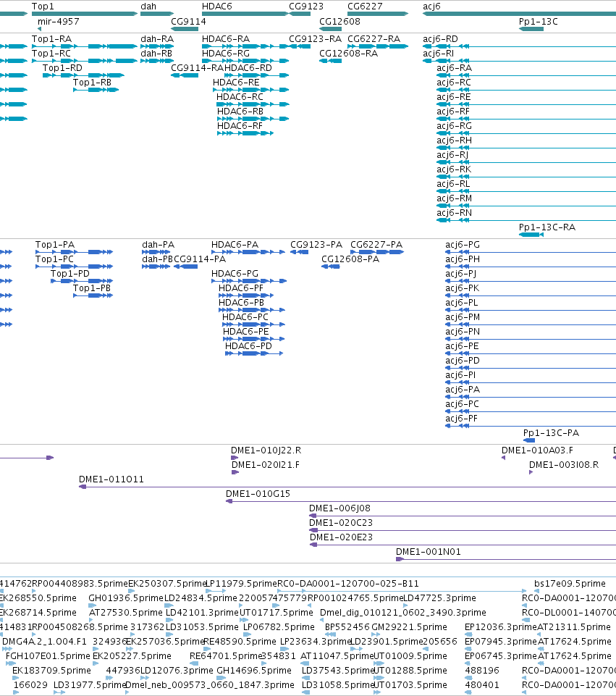Click the Pp1-13C gene glyph
Screen dimensions: 616x696
click(531, 29)
